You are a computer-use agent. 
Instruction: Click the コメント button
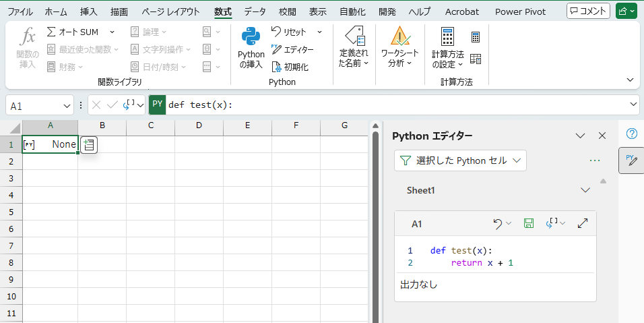pyautogui.click(x=588, y=11)
